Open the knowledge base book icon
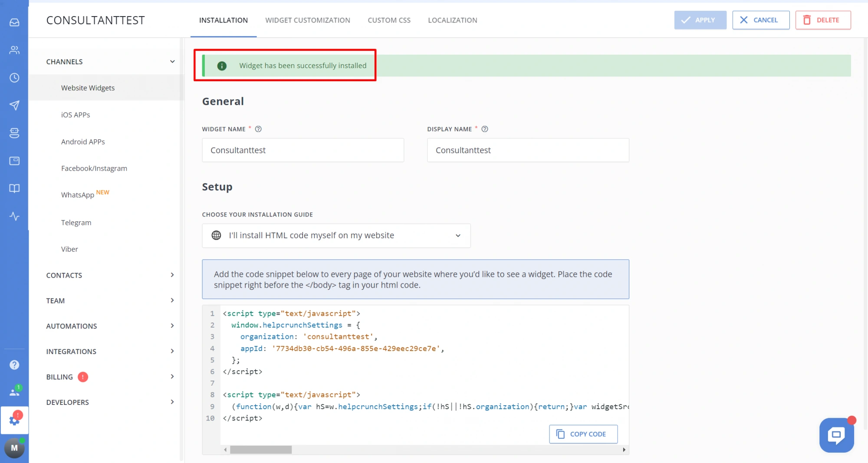The image size is (868, 463). pos(14,188)
